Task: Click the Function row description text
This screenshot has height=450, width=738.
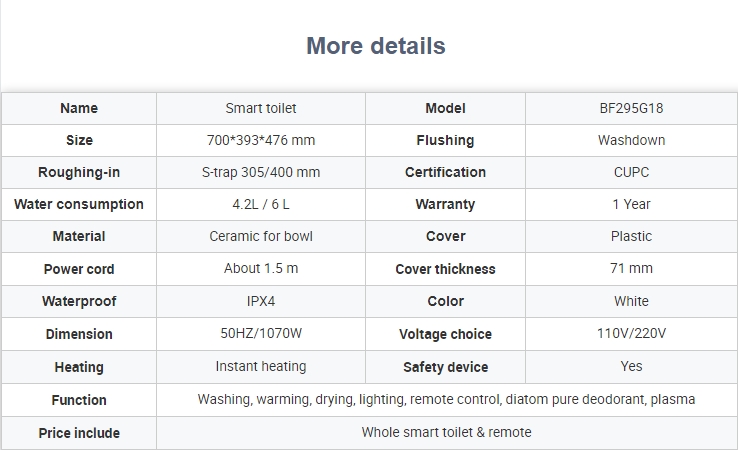Action: [x=446, y=399]
